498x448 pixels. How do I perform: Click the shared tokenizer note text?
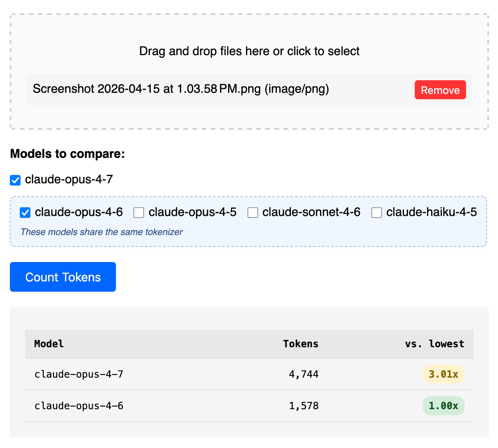(102, 232)
